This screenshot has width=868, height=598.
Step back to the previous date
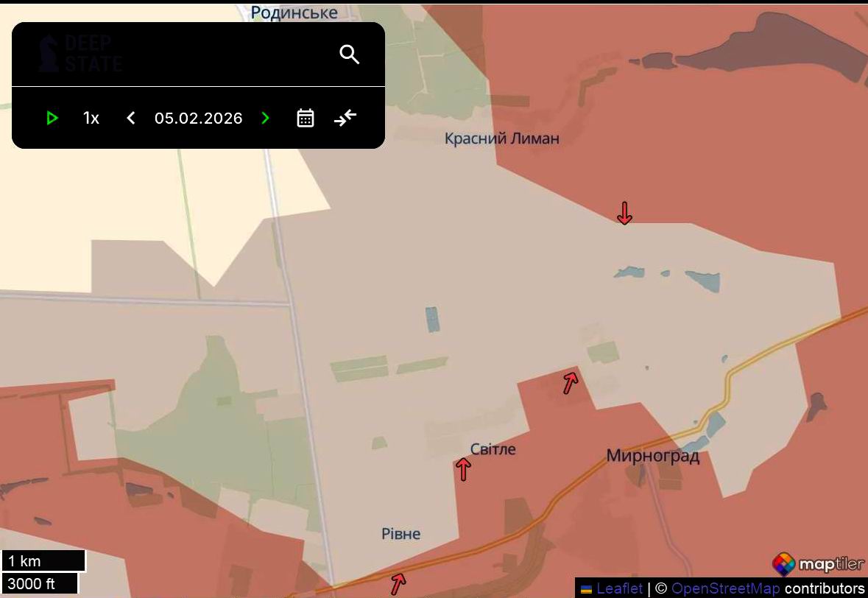point(130,118)
